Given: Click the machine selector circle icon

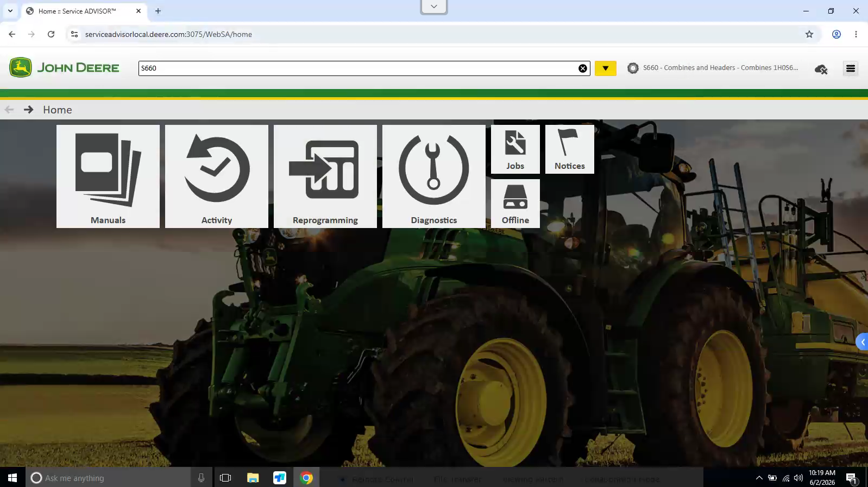Looking at the screenshot, I should click(x=633, y=68).
